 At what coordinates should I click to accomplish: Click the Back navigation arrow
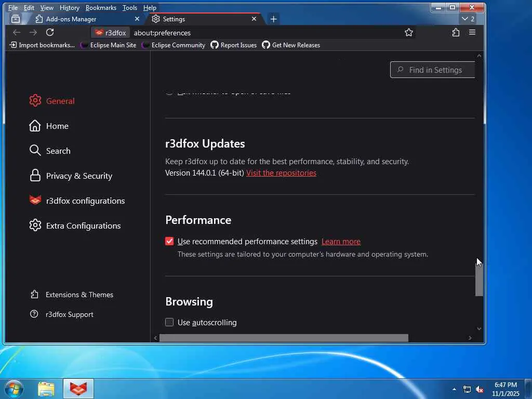coord(17,33)
